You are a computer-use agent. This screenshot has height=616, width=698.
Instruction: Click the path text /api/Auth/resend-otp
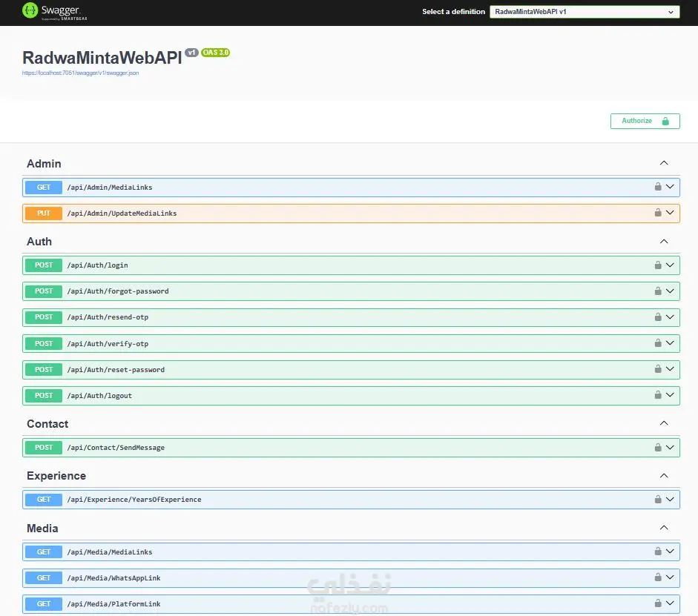coord(108,317)
